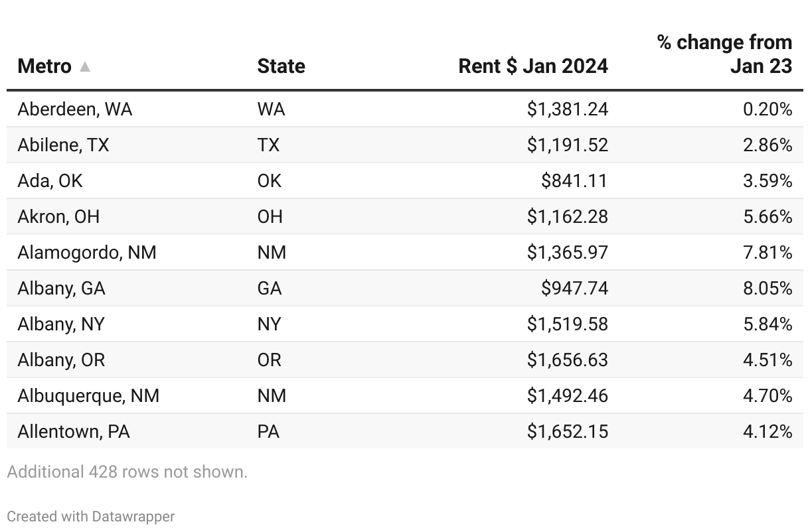Click the Allentown, PA rent $1,652.15
The height and width of the screenshot is (532, 810).
click(568, 431)
